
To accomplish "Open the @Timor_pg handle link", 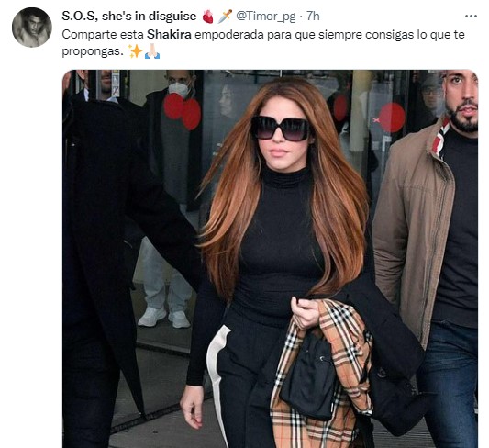I will [x=265, y=17].
